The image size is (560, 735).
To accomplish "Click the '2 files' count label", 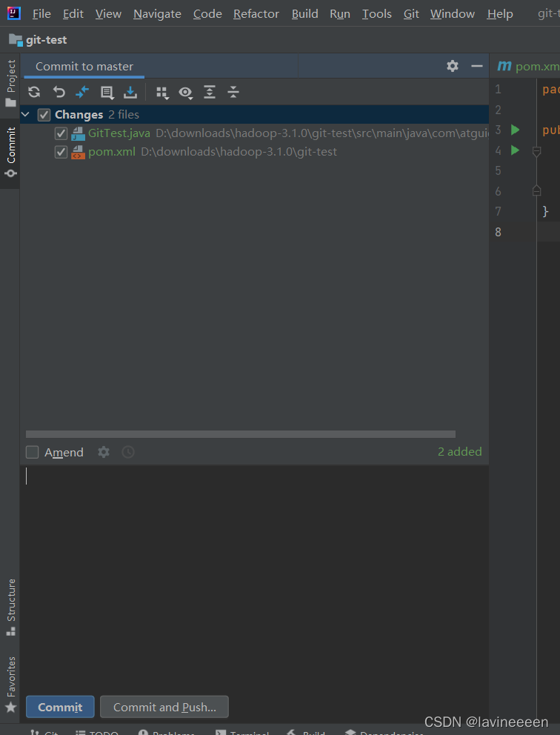I will tap(124, 115).
